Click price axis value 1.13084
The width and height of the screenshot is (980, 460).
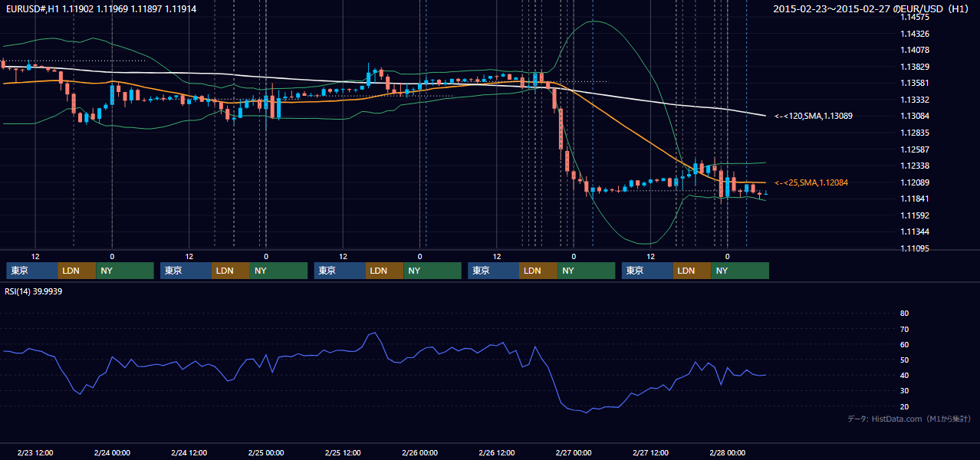914,116
